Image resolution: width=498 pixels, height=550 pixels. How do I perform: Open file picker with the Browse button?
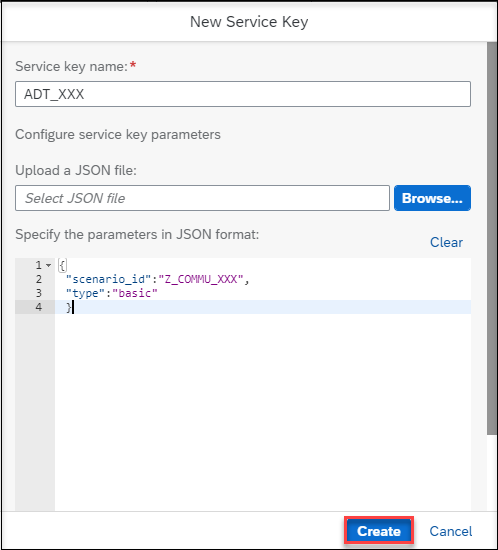tap(432, 198)
